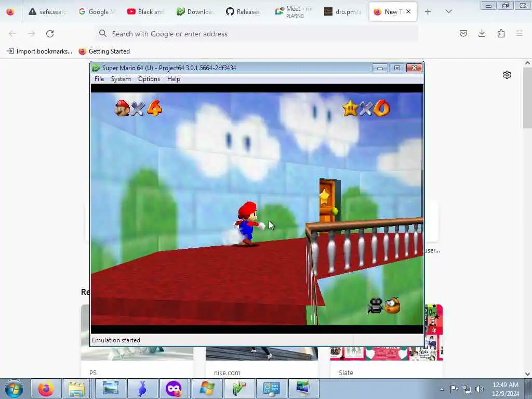532x399 pixels.
Task: Click the Project64 icon in the title bar
Action: click(96, 68)
